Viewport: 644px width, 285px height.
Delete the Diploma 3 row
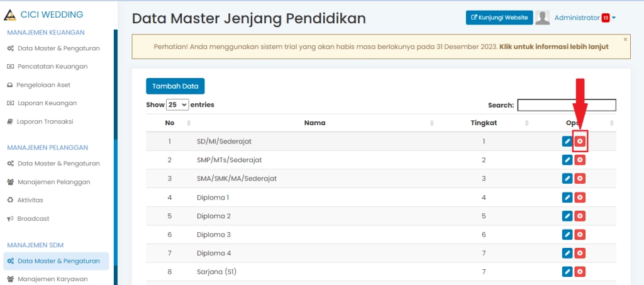(x=580, y=235)
